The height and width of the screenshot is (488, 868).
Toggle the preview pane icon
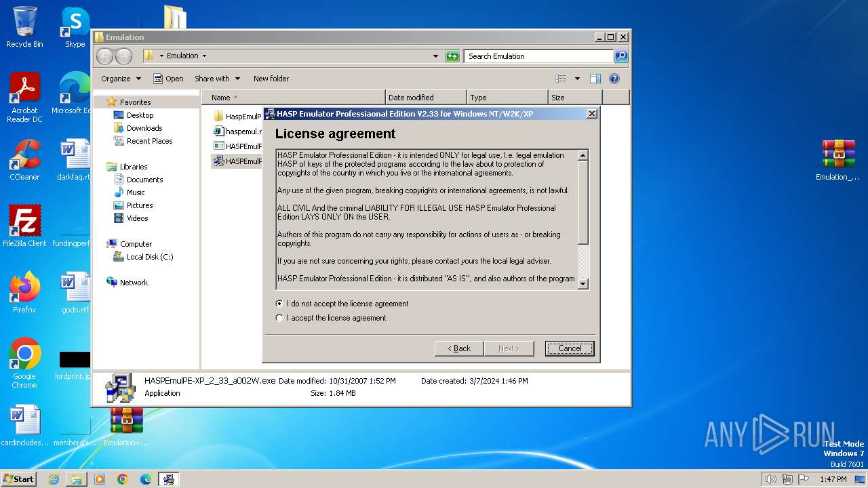[595, 79]
